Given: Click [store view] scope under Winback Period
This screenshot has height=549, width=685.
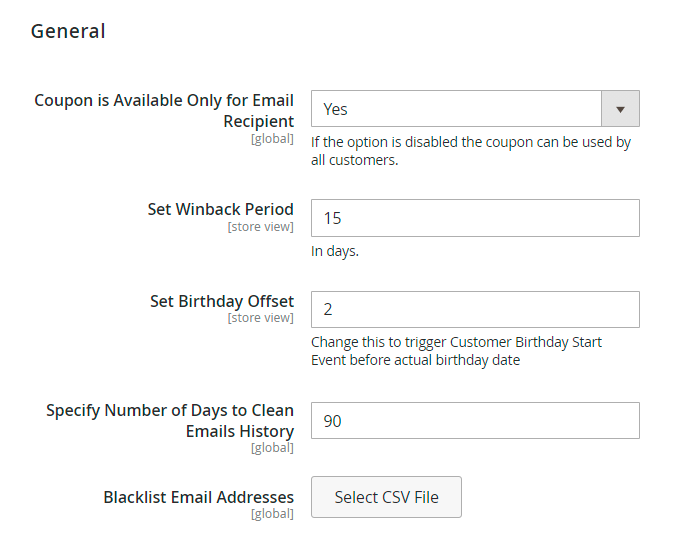Looking at the screenshot, I should click(260, 227).
